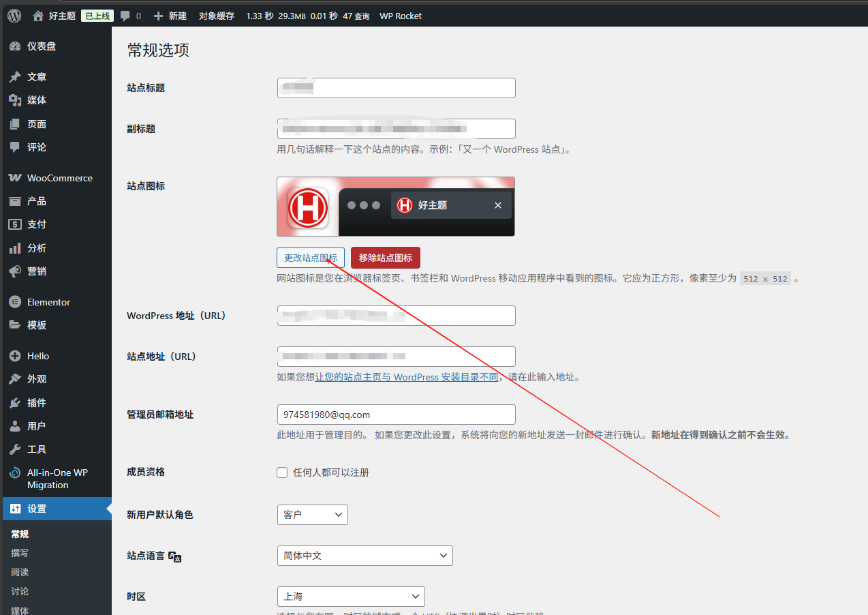Click the 更改站点图标 button
The width and height of the screenshot is (868, 615).
[311, 258]
